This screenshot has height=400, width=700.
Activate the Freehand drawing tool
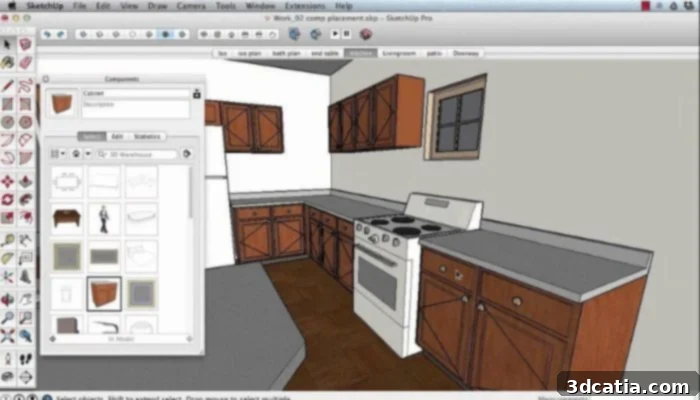(x=25, y=86)
